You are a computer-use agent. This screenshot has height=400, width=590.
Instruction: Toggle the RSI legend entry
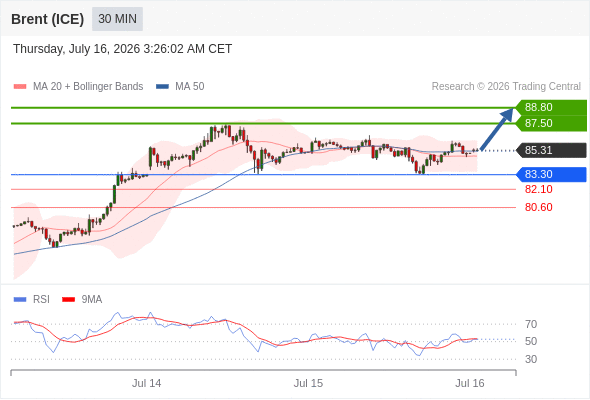pyautogui.click(x=32, y=300)
